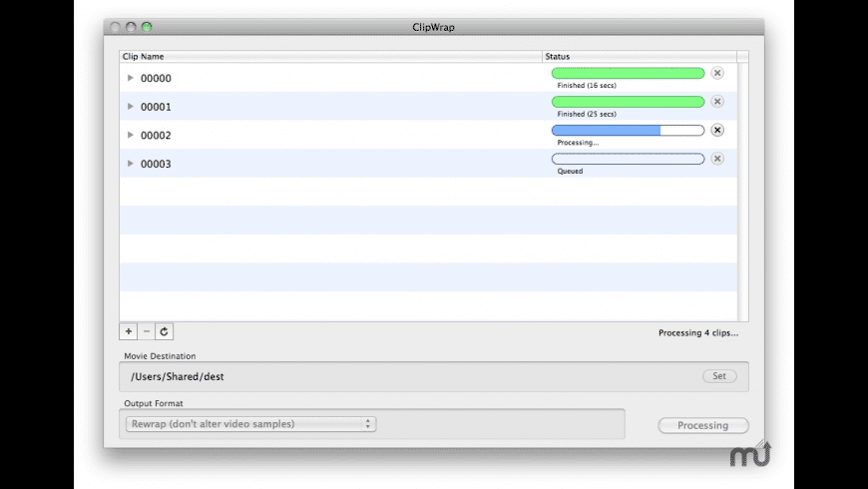Click the Processing button
The width and height of the screenshot is (868, 489).
click(703, 425)
